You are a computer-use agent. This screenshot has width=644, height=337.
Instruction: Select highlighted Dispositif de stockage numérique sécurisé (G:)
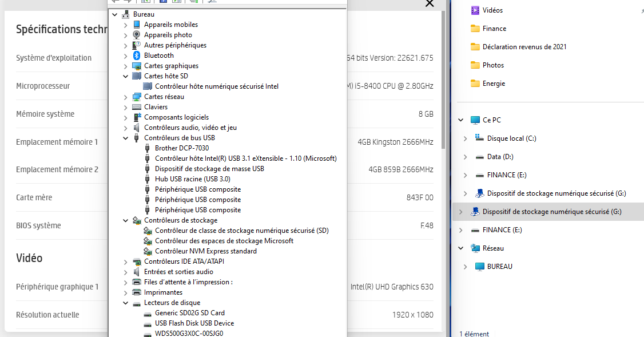[551, 212]
